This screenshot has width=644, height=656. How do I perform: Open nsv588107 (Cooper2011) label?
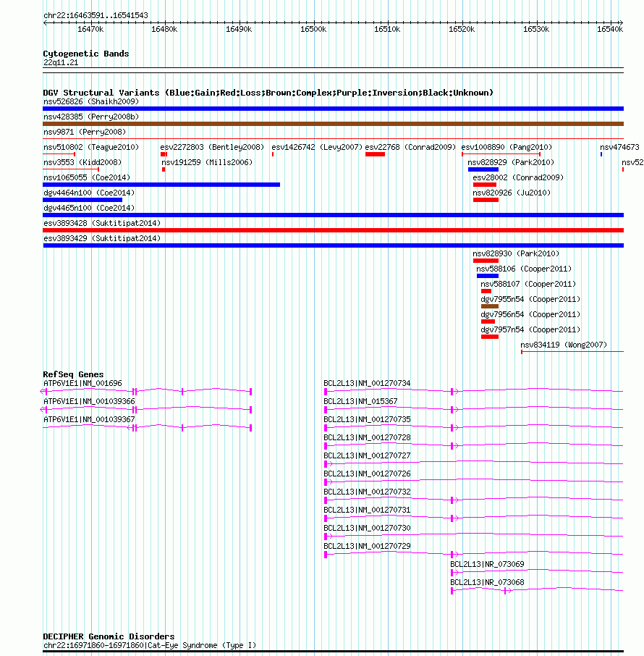(x=528, y=284)
